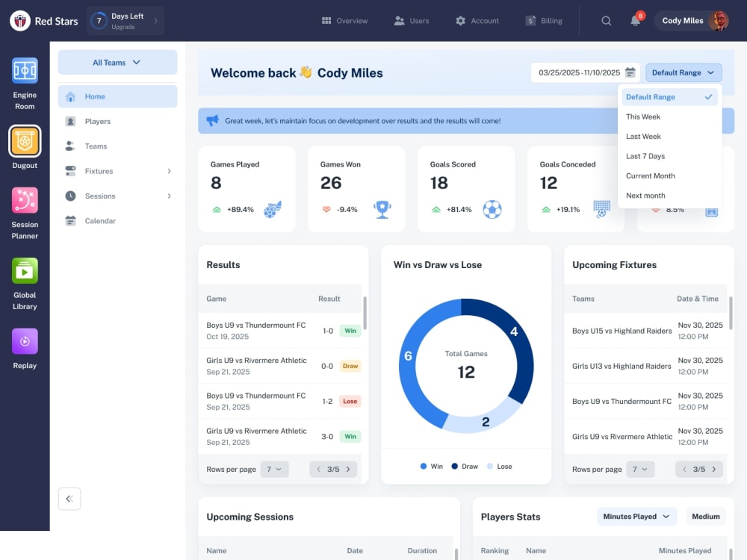Click the Home house icon
Image resolution: width=747 pixels, height=560 pixels.
click(x=70, y=96)
